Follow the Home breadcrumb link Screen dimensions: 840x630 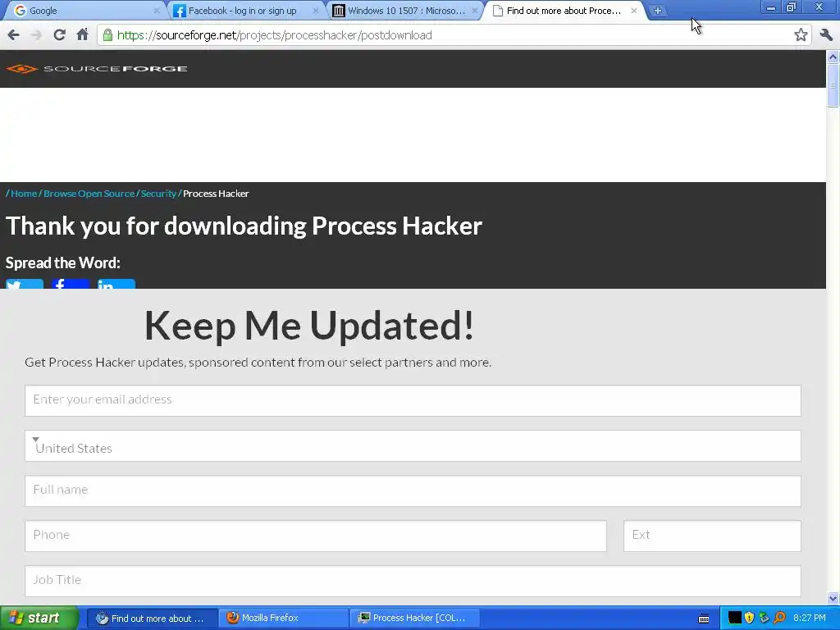(x=24, y=194)
